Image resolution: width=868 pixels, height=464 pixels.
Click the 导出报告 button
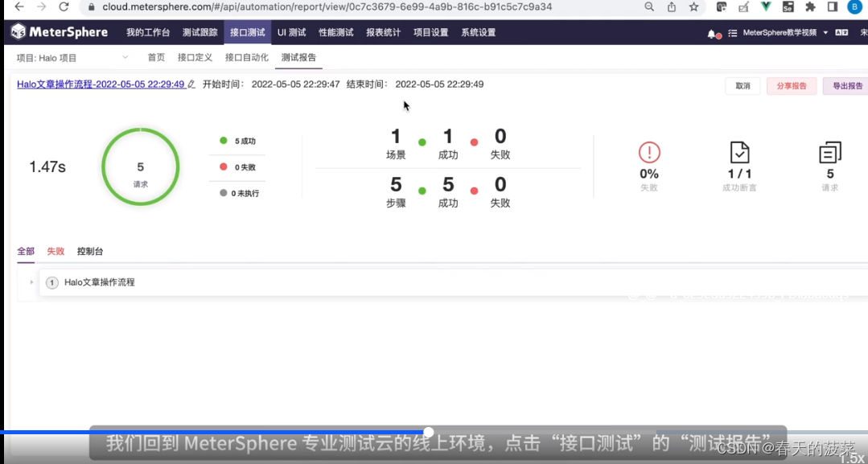[x=847, y=86]
